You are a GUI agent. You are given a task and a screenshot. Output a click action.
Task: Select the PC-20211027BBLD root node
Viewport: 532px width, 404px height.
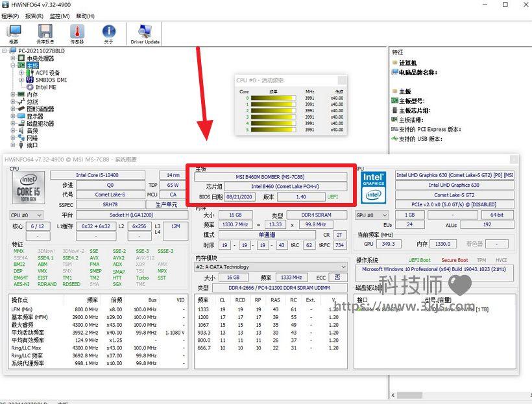[x=42, y=51]
